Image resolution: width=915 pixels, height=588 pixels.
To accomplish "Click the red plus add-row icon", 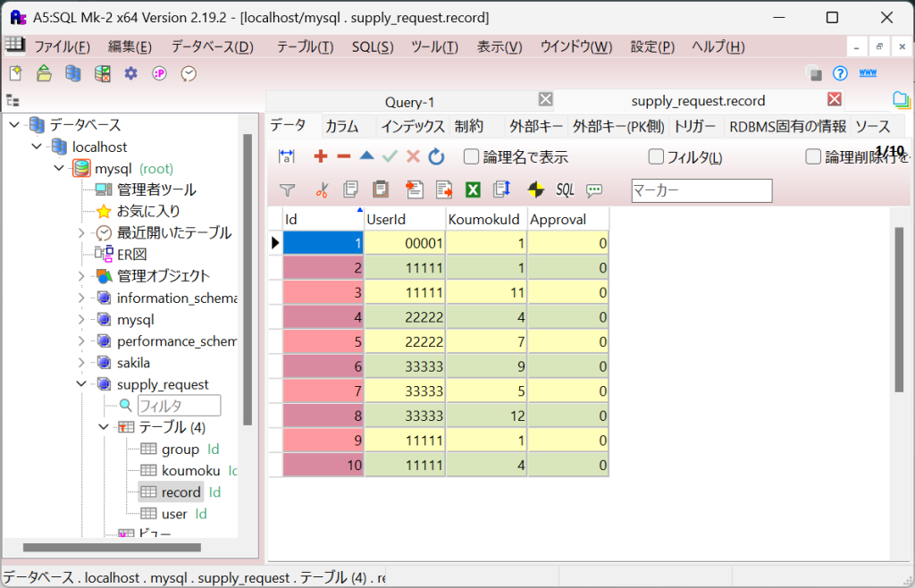I will point(321,156).
